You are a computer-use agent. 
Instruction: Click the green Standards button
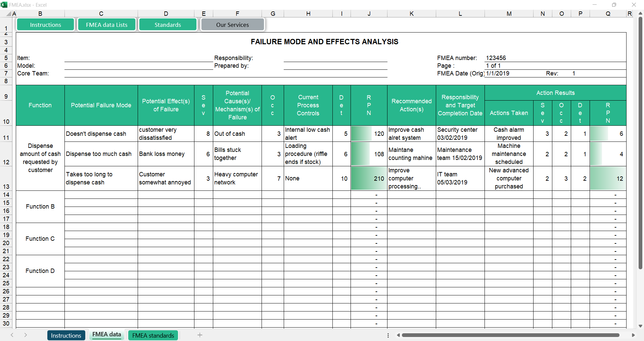pos(168,25)
